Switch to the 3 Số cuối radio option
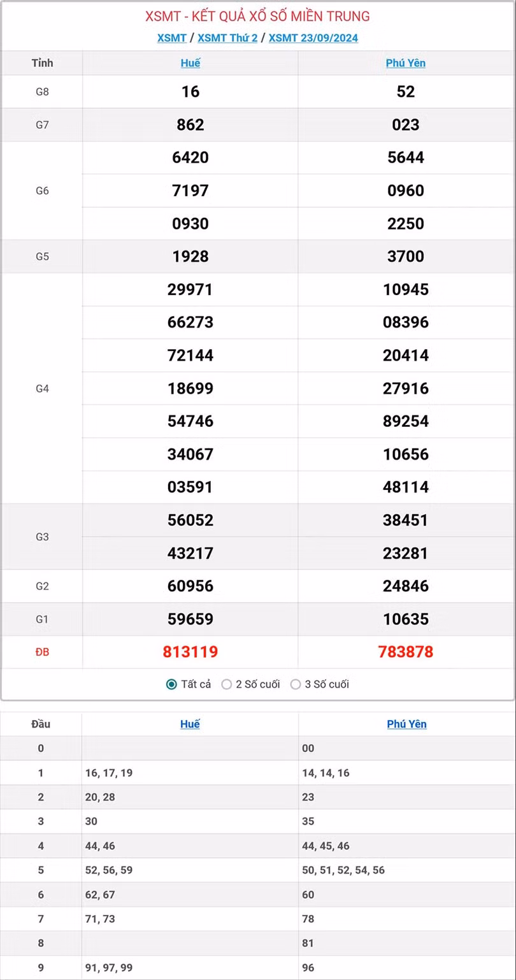Viewport: 516px width, 980px height. tap(296, 684)
